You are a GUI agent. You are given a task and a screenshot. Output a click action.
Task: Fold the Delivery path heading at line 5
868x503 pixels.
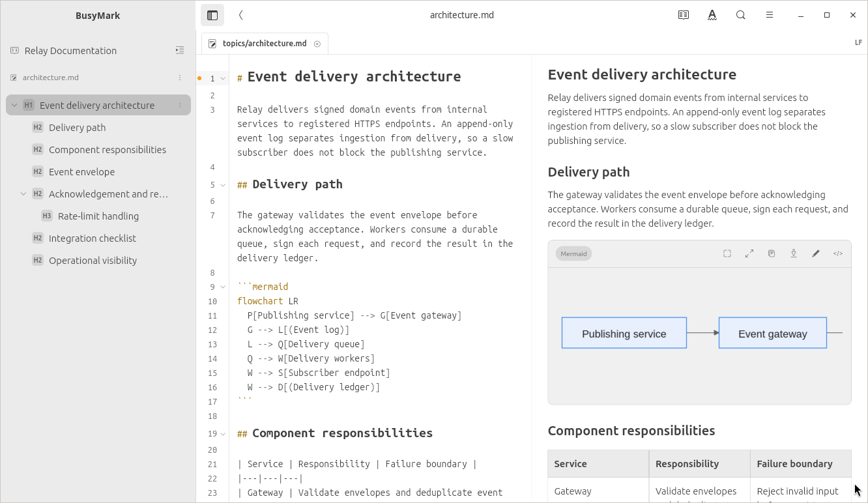223,185
